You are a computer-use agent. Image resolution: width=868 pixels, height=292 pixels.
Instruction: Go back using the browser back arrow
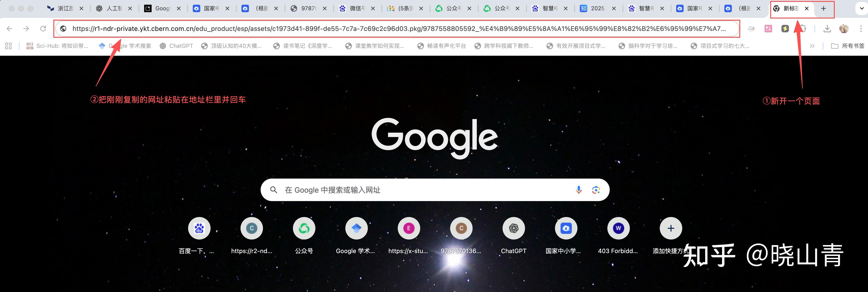click(9, 29)
